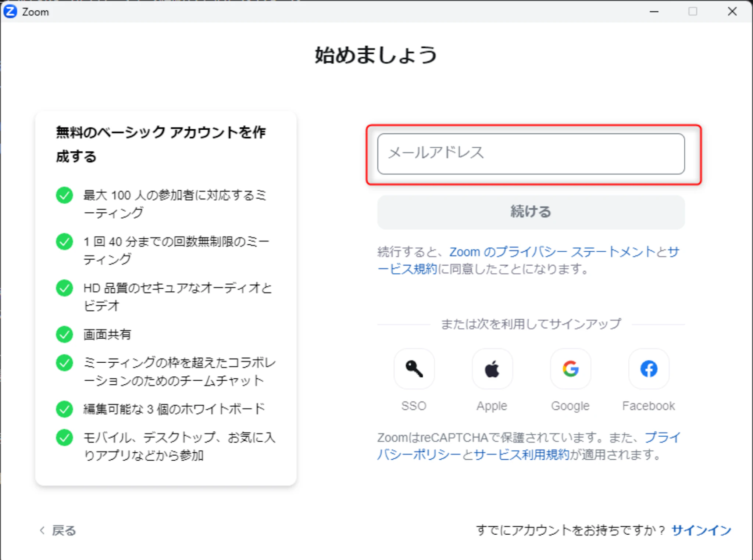Click the Zoom logo in title bar
The image size is (753, 560).
point(10,12)
